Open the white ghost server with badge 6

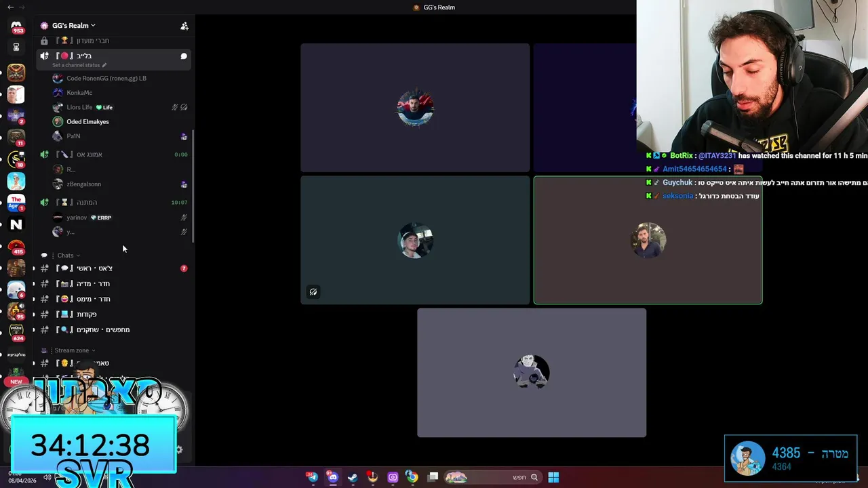click(16, 289)
